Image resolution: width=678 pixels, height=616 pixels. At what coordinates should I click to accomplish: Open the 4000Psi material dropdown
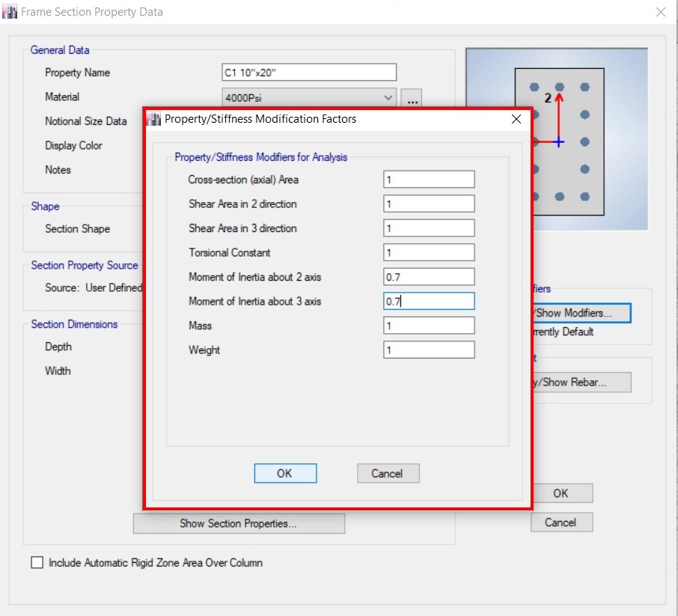click(x=388, y=97)
